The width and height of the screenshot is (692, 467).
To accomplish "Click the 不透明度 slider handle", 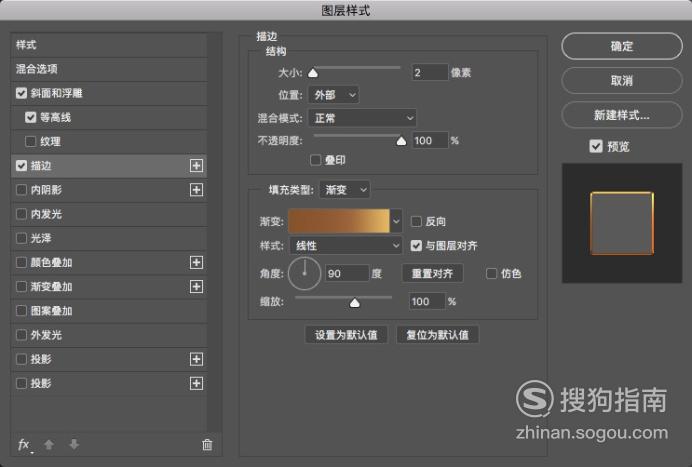I will [x=401, y=141].
